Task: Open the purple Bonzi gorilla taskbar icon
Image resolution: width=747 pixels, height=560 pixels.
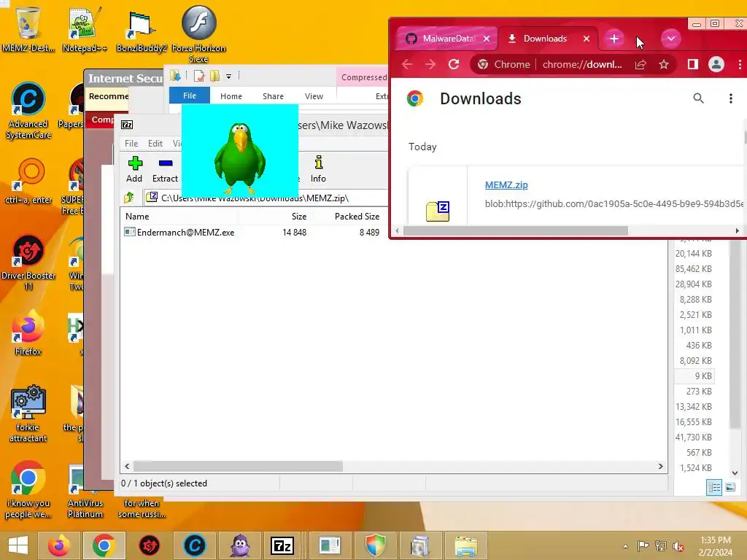Action: coord(240,545)
